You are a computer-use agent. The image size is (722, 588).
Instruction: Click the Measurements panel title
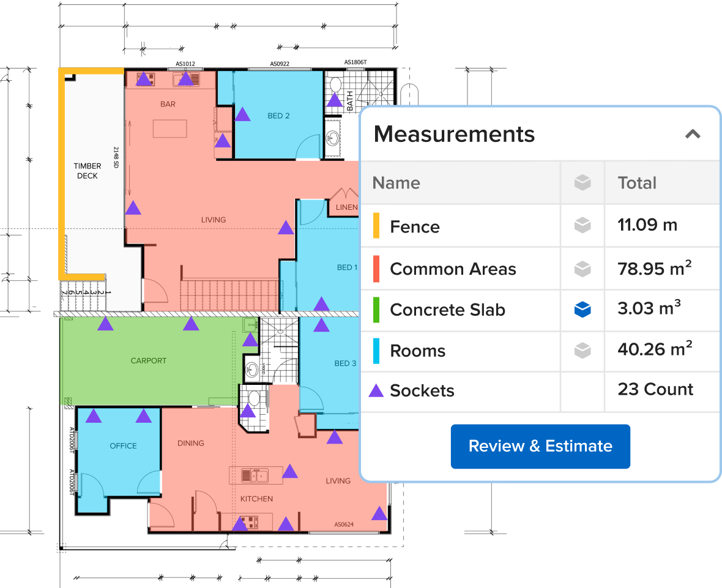click(x=454, y=134)
